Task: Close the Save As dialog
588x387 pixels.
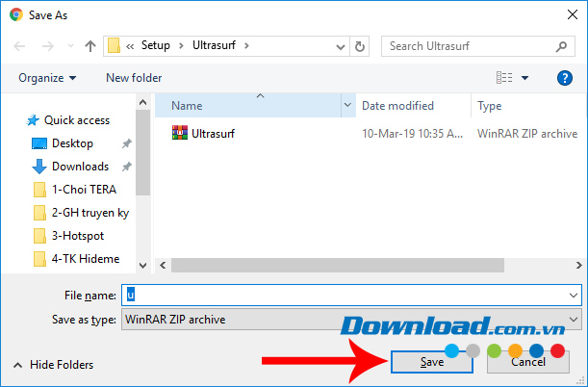Action: coord(573,15)
